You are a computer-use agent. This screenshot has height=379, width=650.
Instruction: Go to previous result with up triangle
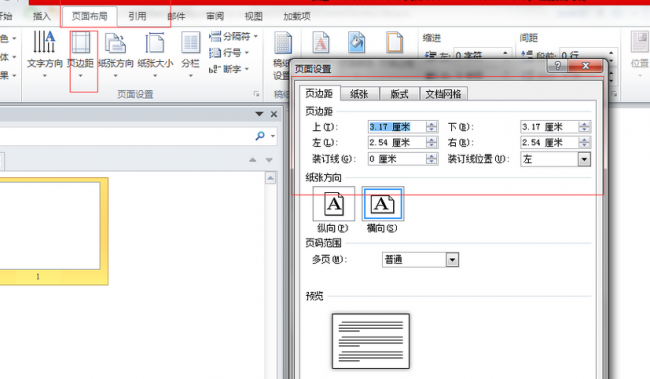click(252, 160)
